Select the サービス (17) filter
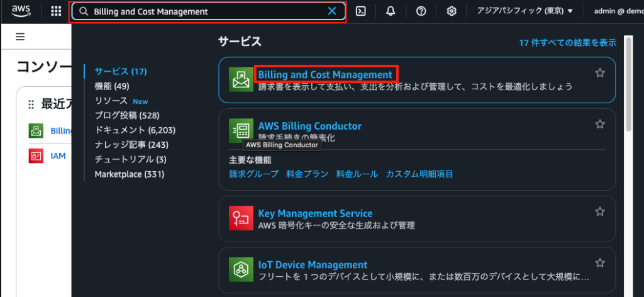 coord(121,72)
